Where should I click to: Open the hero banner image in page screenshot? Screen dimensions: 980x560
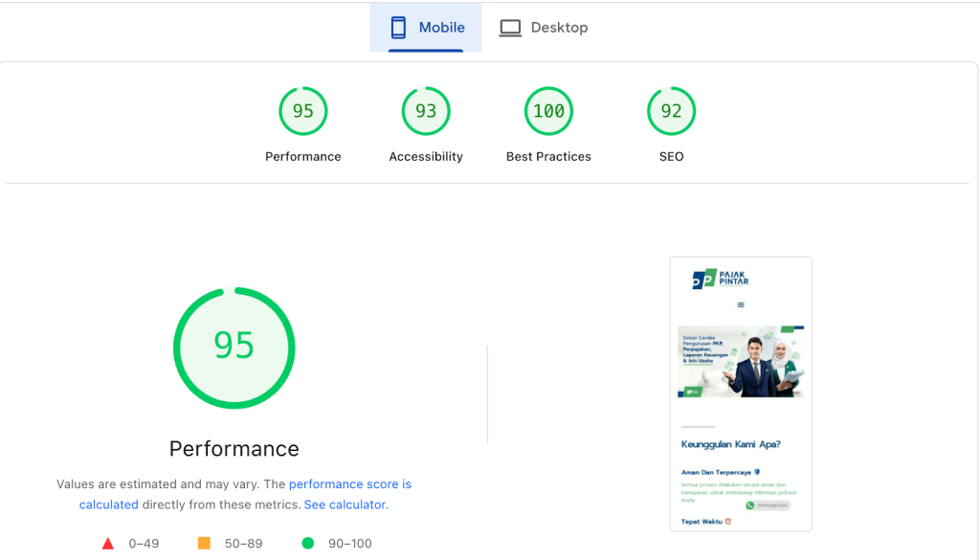[741, 361]
